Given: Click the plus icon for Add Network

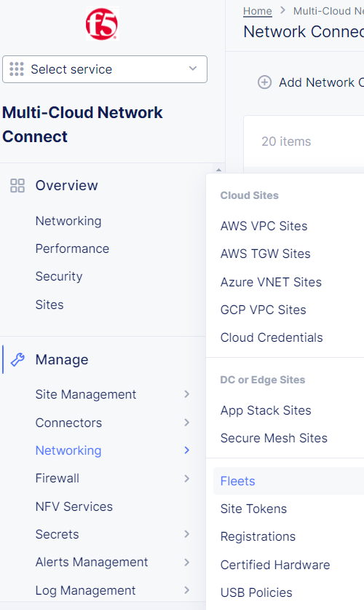Looking at the screenshot, I should [x=264, y=82].
